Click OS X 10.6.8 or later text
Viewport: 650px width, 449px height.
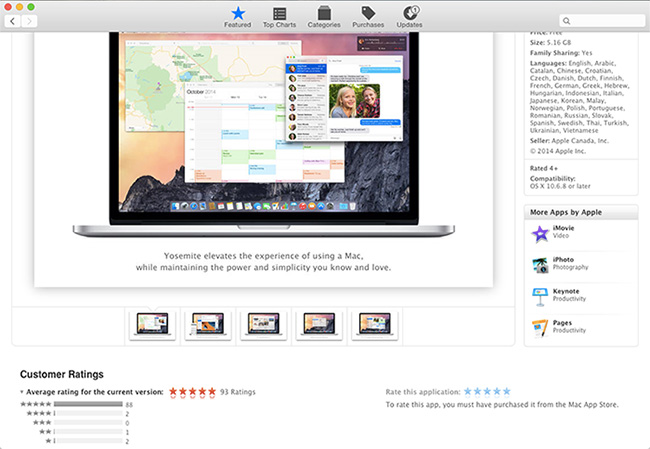pyautogui.click(x=560, y=186)
